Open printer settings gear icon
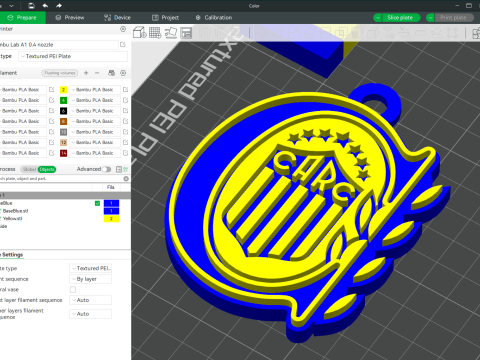Screen dimensions: 480x360 [x=123, y=29]
